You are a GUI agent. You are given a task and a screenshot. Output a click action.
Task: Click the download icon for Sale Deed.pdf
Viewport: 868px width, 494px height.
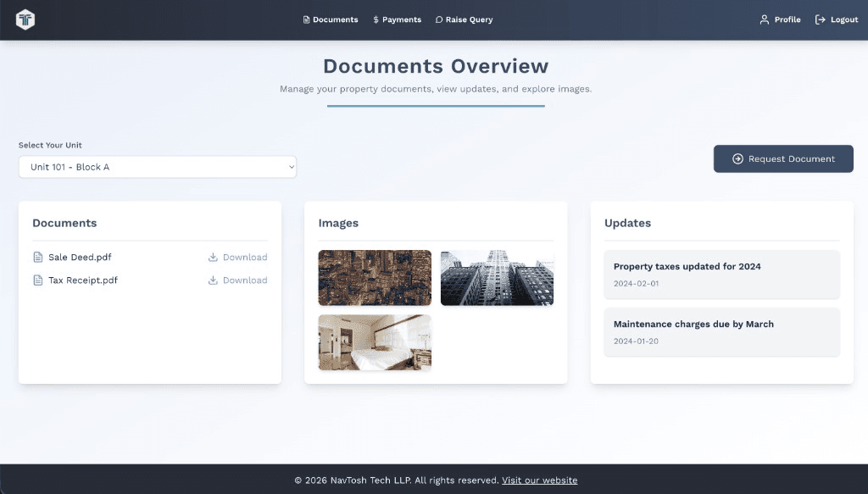pos(213,257)
